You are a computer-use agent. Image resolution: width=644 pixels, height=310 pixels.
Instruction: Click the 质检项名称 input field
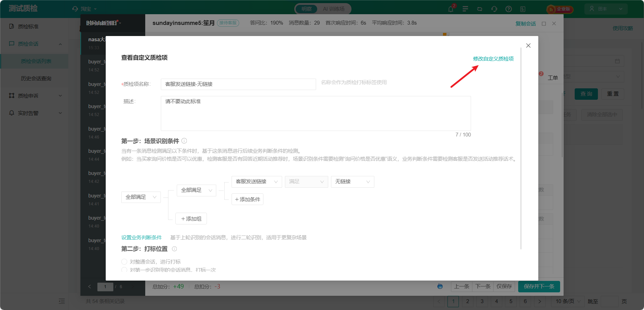click(x=238, y=84)
